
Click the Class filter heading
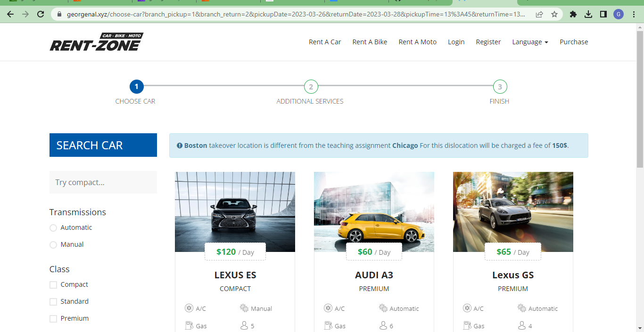coord(59,269)
